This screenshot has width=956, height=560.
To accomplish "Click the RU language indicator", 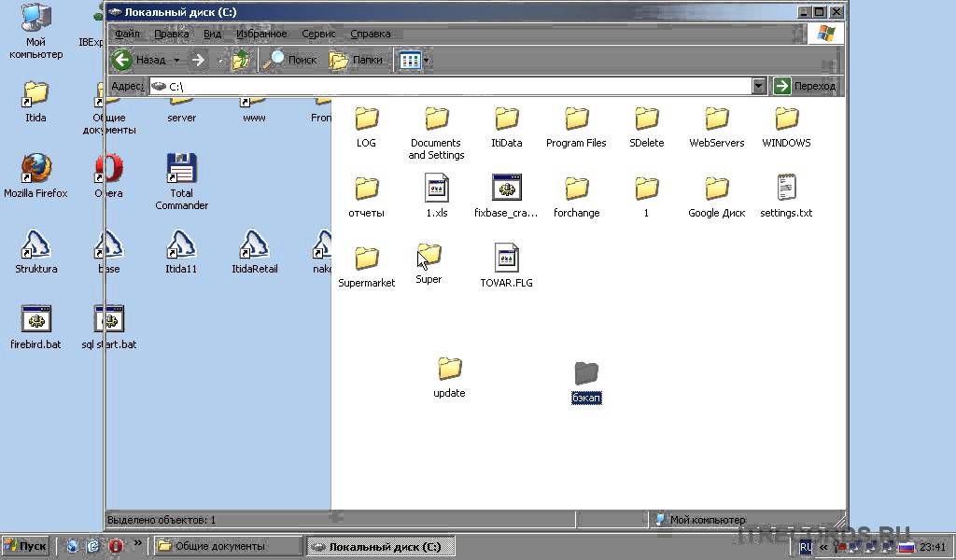I will (806, 547).
